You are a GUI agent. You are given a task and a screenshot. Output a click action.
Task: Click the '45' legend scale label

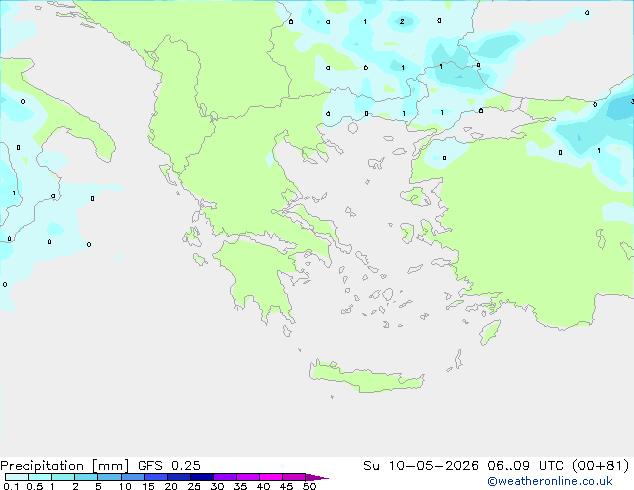[x=286, y=486]
